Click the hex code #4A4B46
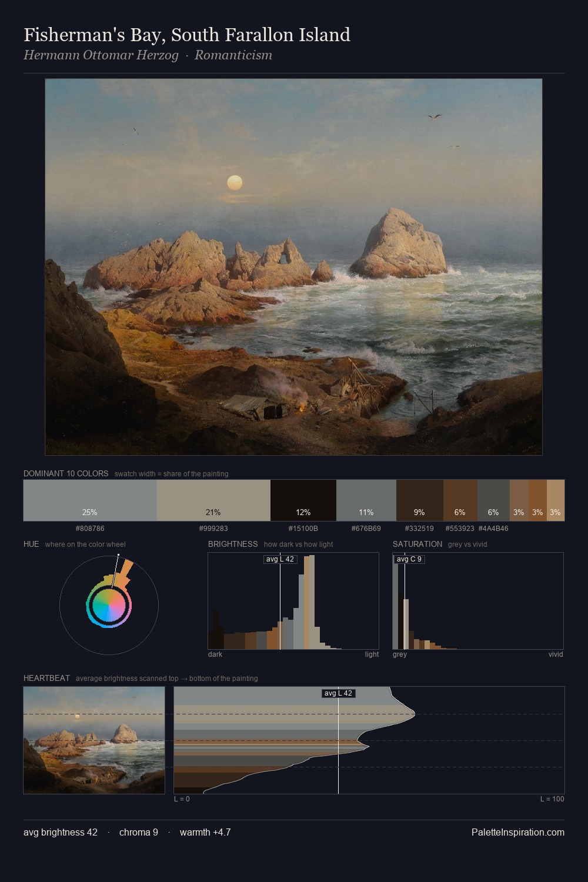588x882 pixels. (493, 529)
